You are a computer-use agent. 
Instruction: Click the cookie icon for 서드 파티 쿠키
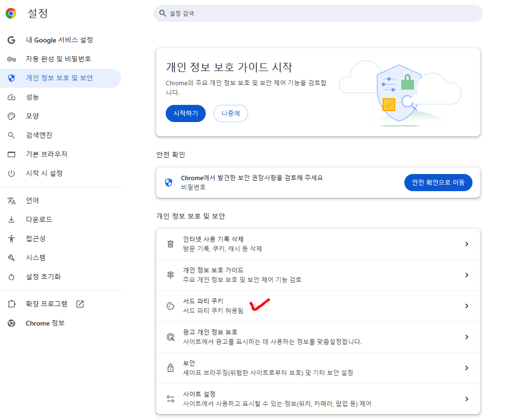point(171,306)
